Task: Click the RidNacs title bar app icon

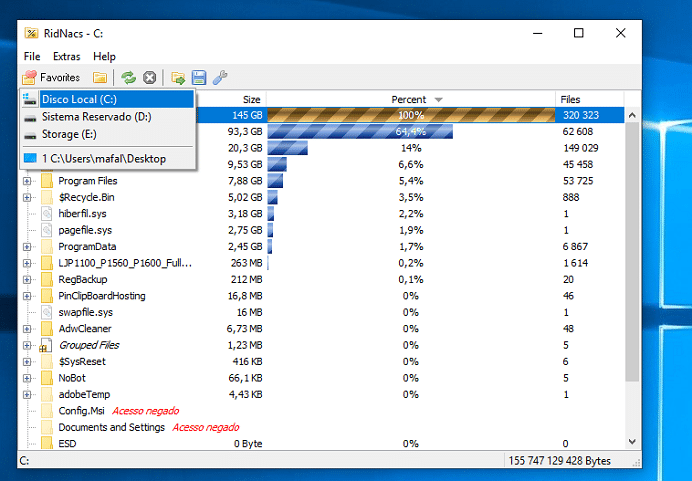Action: pos(31,33)
